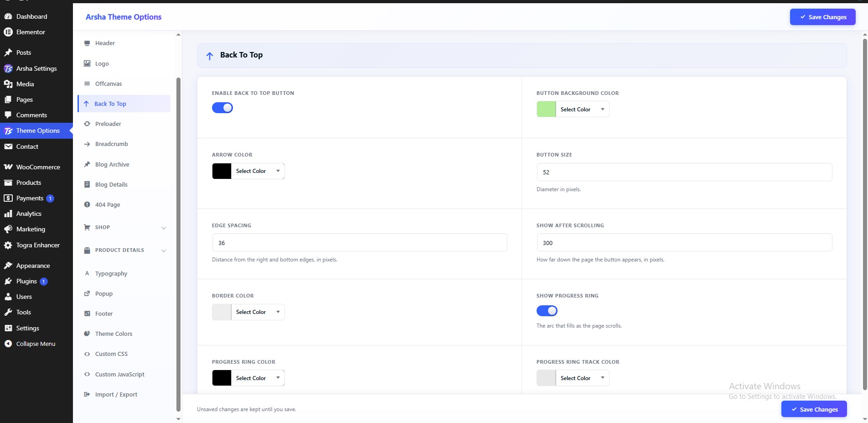Open the Progress Ring Track Color dropdown
Screen dimensions: 868x423
582,378
